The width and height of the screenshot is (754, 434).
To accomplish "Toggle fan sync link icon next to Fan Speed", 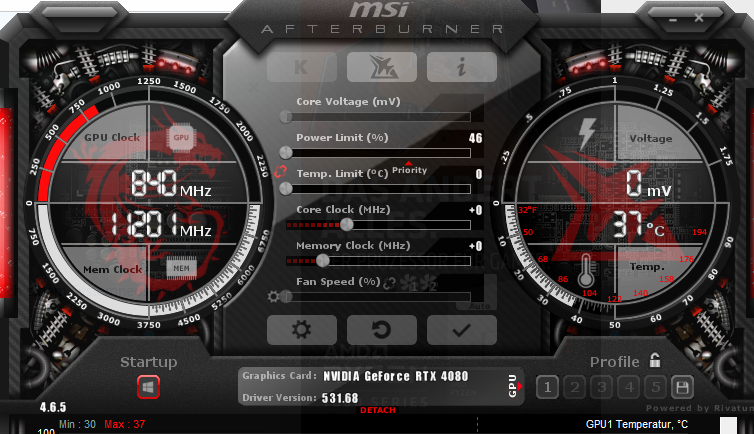I will click(x=390, y=284).
